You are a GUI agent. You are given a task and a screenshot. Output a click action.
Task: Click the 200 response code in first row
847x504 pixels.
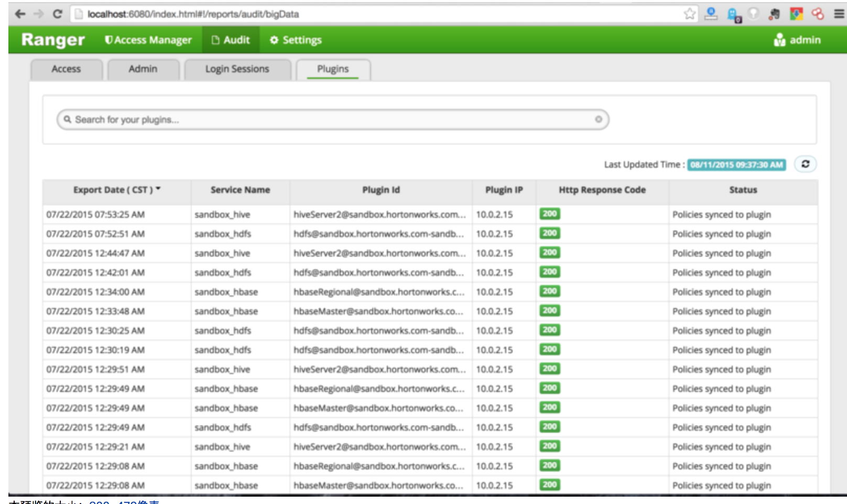click(549, 214)
